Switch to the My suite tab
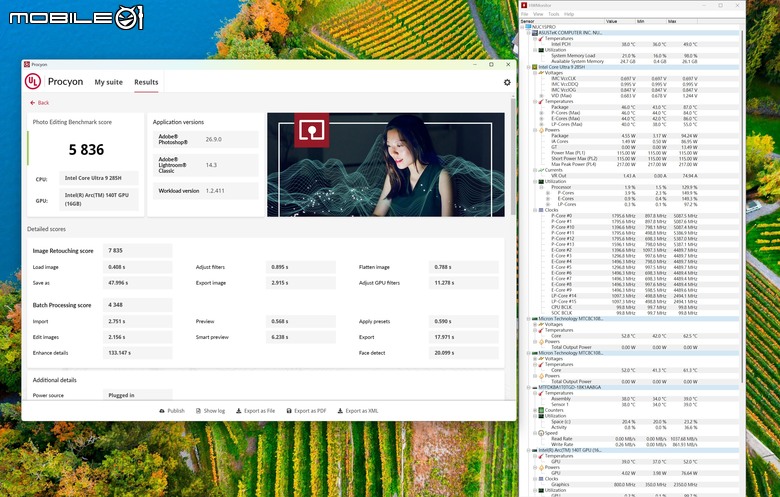The width and height of the screenshot is (780, 497). point(108,82)
